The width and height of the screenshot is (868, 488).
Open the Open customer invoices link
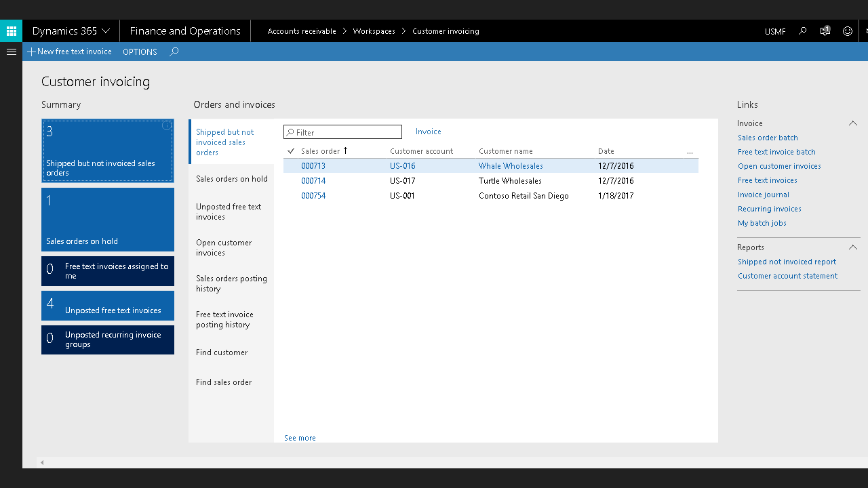[x=779, y=166]
